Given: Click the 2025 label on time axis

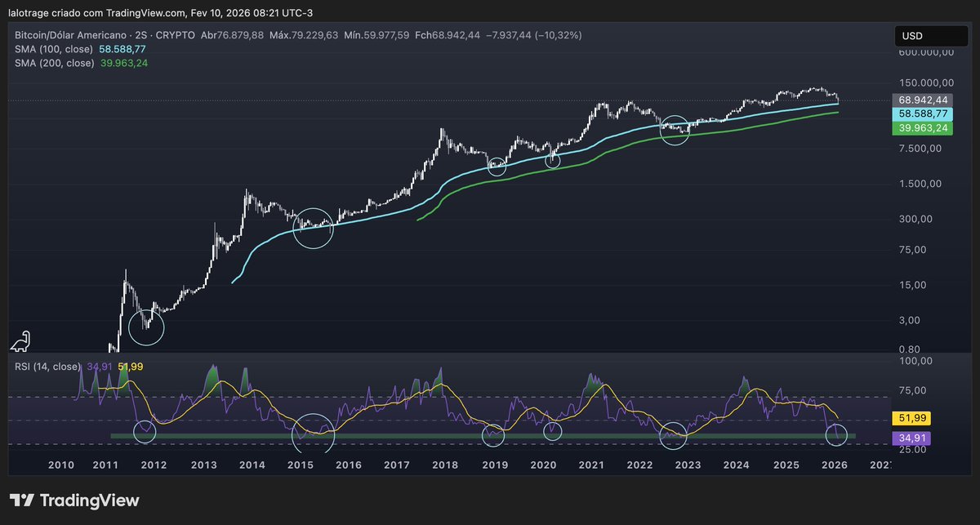Looking at the screenshot, I should [786, 465].
